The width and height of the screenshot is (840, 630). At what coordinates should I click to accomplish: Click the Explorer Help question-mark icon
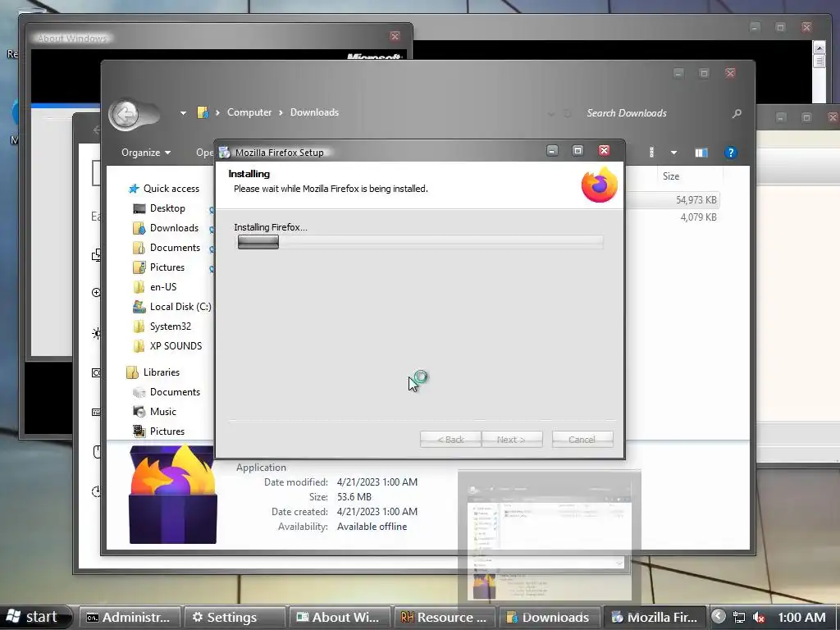pyautogui.click(x=730, y=153)
